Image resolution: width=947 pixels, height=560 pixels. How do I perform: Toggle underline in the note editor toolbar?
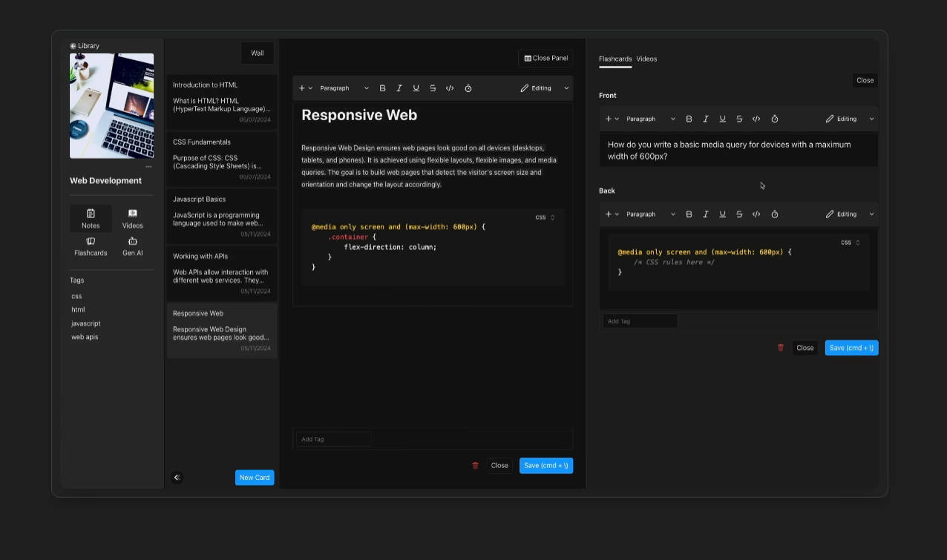point(416,88)
